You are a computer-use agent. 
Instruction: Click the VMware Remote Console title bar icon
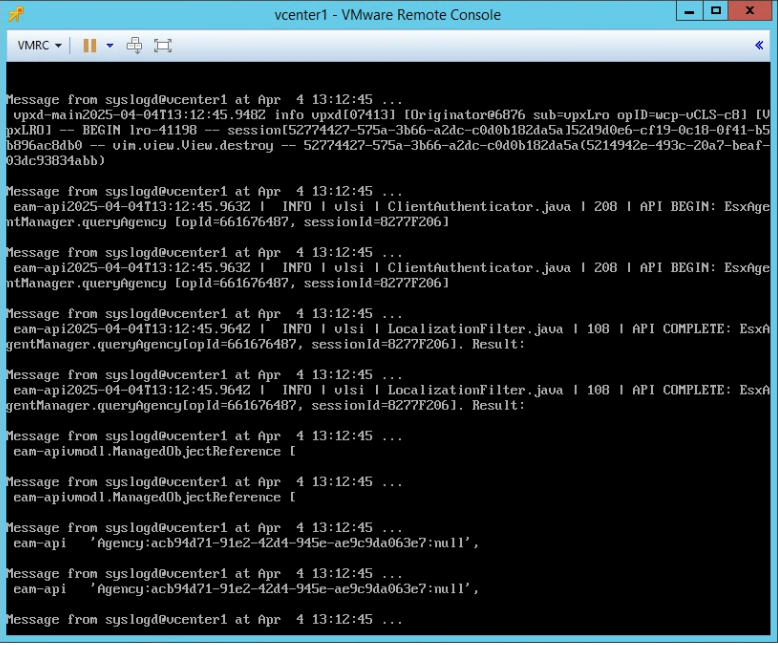tap(14, 14)
